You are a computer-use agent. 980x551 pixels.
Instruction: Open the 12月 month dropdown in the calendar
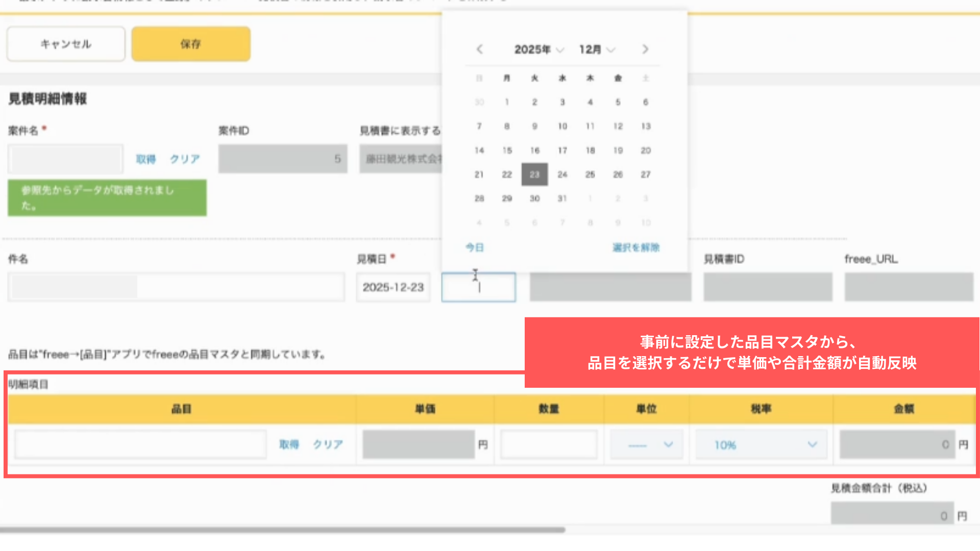tap(596, 49)
